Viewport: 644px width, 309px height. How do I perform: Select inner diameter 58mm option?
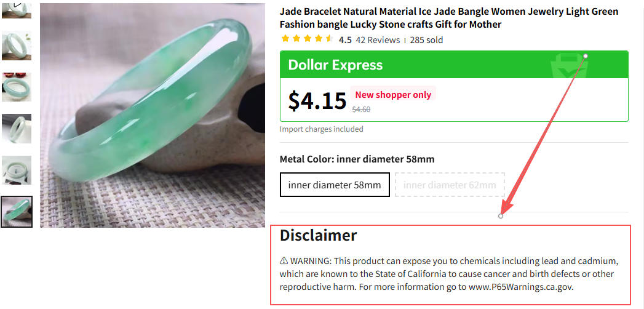pos(335,185)
